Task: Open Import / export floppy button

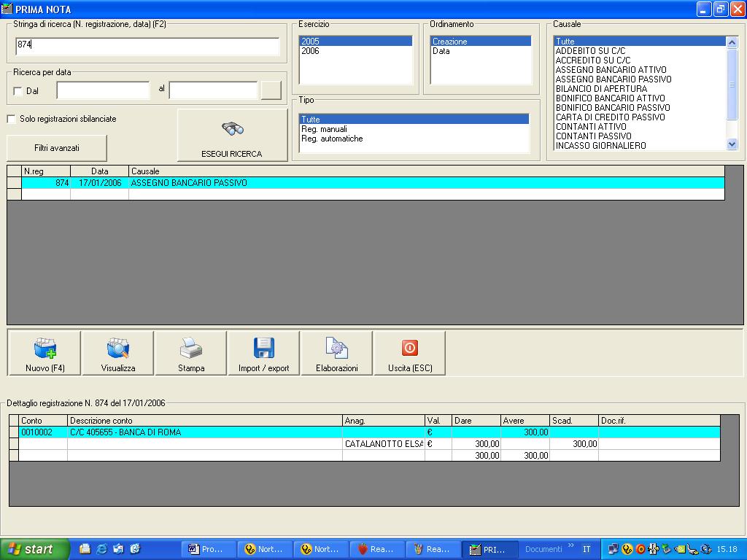Action: pos(264,354)
